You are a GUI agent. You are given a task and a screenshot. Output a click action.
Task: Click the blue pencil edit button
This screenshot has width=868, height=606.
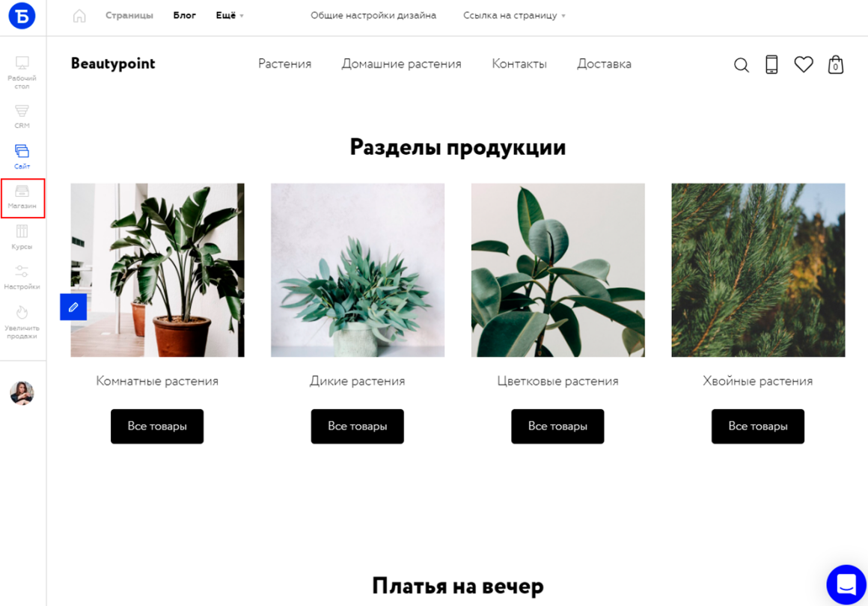pos(73,307)
